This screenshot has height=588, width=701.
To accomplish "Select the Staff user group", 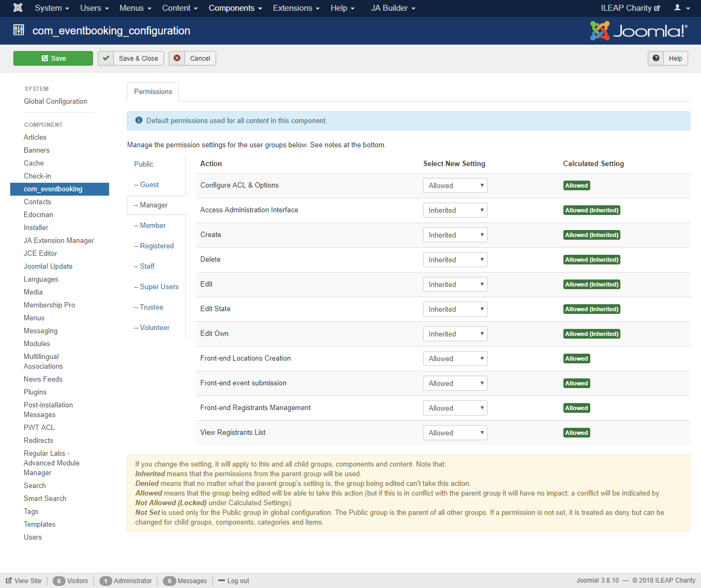I will pos(144,266).
